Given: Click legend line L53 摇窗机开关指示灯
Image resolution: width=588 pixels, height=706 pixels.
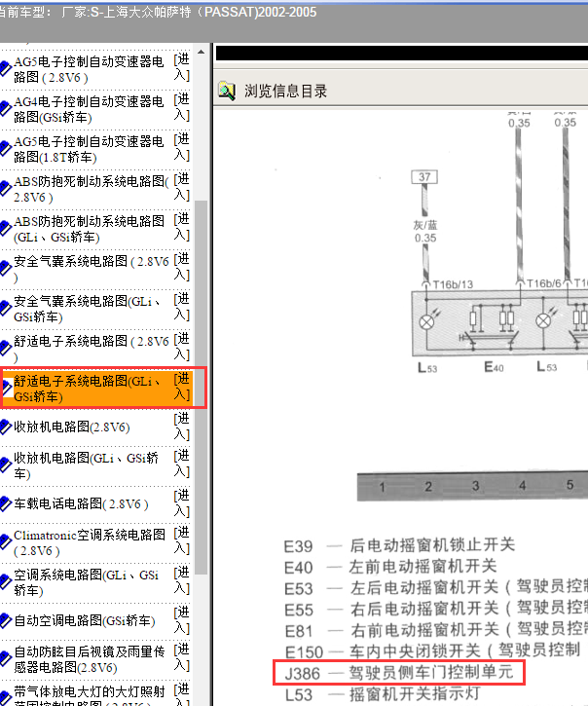Looking at the screenshot, I should [383, 694].
